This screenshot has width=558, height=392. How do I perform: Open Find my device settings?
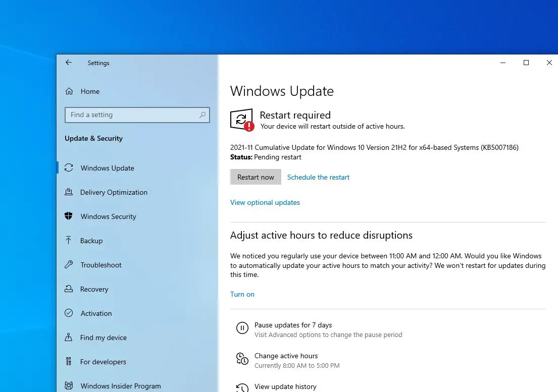click(103, 337)
